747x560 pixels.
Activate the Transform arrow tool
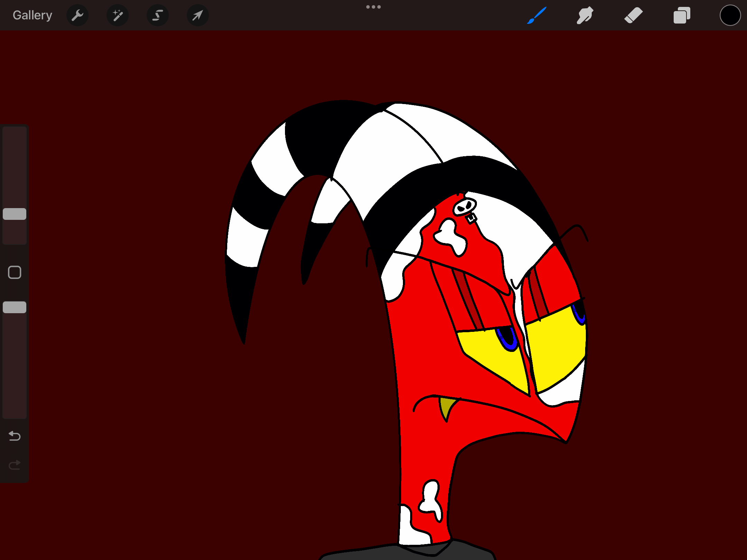tap(198, 15)
